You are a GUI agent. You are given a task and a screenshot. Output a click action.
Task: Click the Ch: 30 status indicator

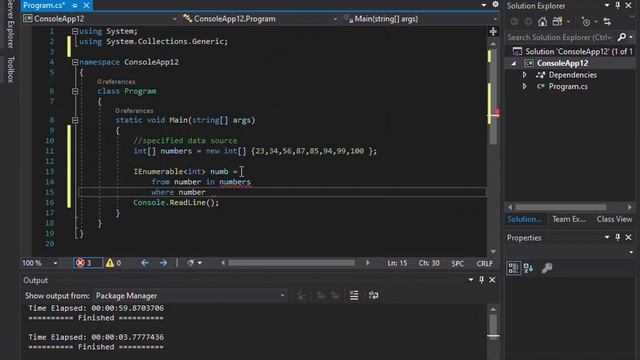429,263
